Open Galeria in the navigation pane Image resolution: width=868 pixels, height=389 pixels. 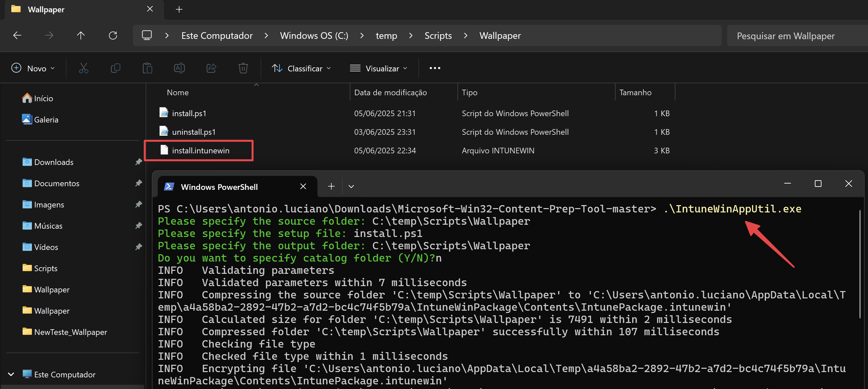(x=40, y=119)
